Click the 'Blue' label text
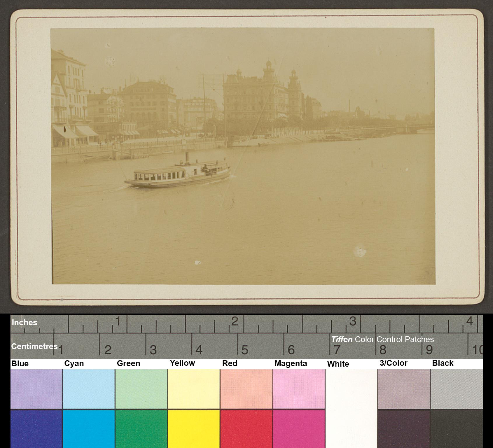This screenshot has height=448, width=493. click(x=20, y=363)
